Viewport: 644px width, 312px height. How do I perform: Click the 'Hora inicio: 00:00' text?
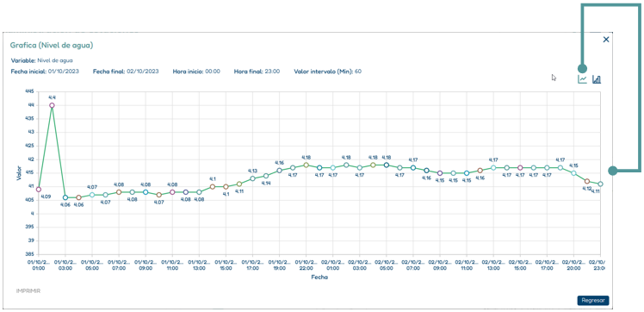click(196, 72)
